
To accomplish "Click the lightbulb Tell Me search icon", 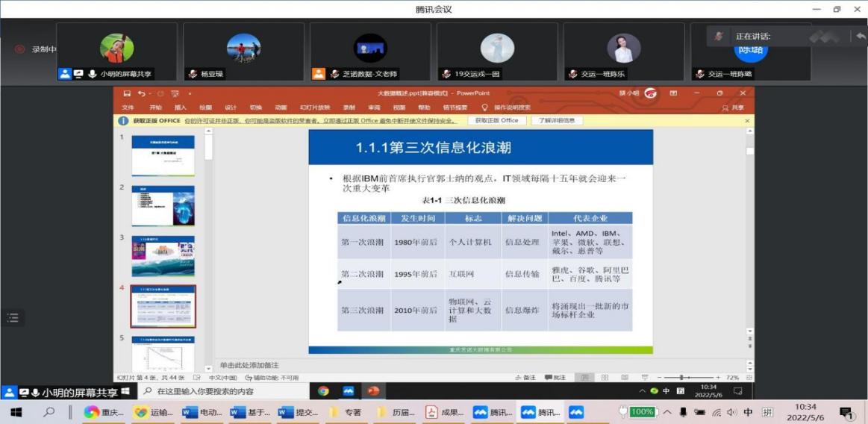I will coord(485,107).
